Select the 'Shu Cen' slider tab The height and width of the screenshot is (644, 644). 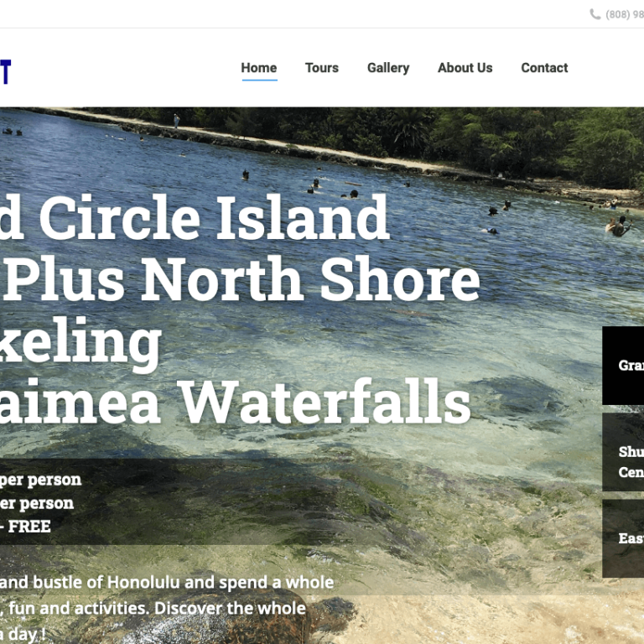(623, 452)
